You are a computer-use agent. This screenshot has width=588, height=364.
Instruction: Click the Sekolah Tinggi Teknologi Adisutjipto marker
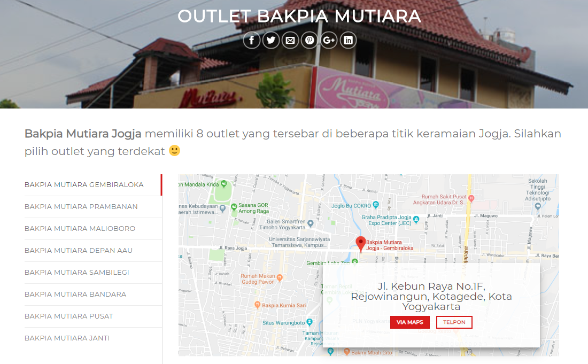click(538, 206)
